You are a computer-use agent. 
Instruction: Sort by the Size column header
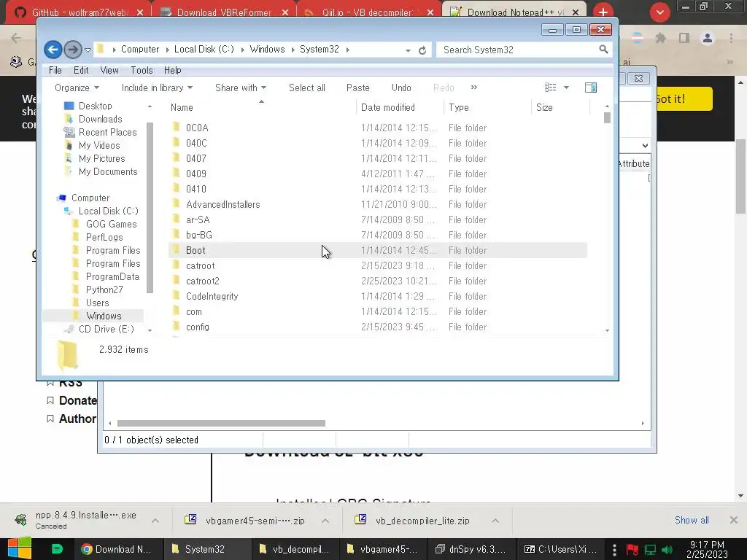[x=560, y=107]
